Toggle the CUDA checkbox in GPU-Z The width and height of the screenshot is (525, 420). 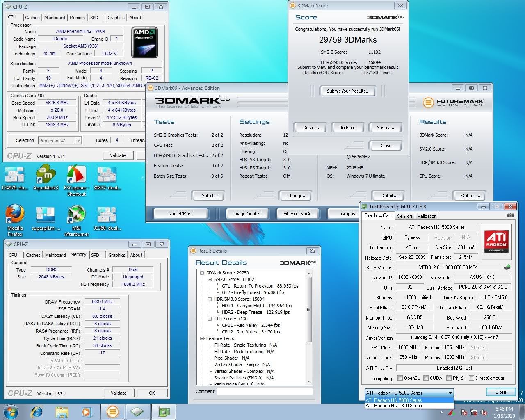[426, 378]
